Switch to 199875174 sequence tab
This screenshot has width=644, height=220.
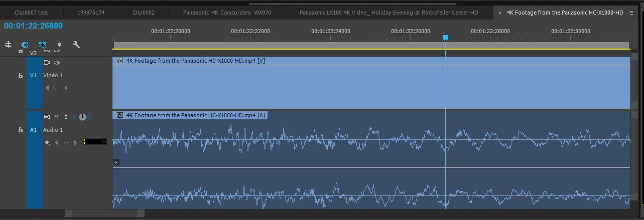[x=91, y=13]
